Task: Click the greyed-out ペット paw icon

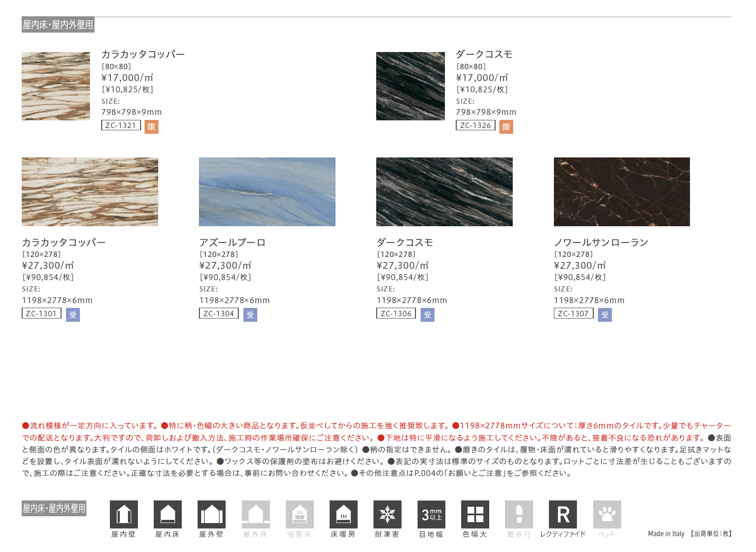Action: pyautogui.click(x=607, y=514)
